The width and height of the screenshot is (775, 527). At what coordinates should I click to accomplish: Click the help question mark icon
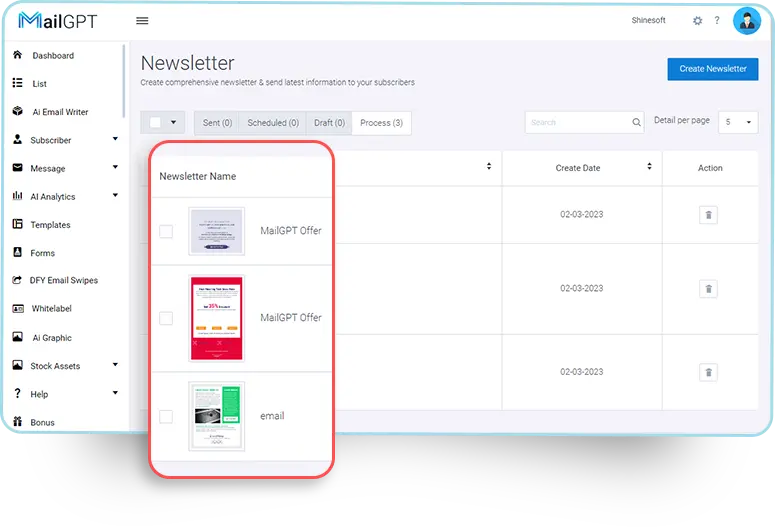717,21
